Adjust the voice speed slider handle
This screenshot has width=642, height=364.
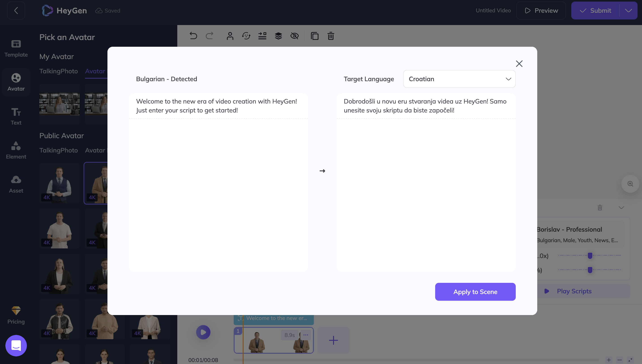tap(590, 256)
